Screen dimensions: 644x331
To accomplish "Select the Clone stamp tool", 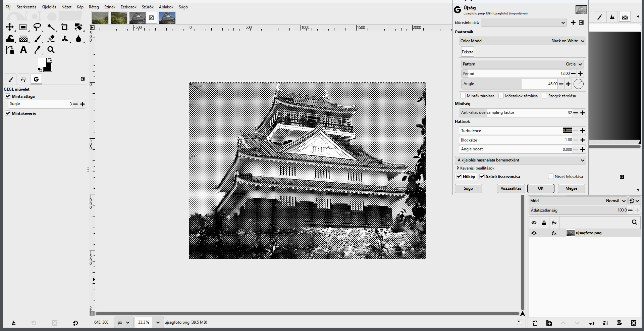I will pos(65,39).
